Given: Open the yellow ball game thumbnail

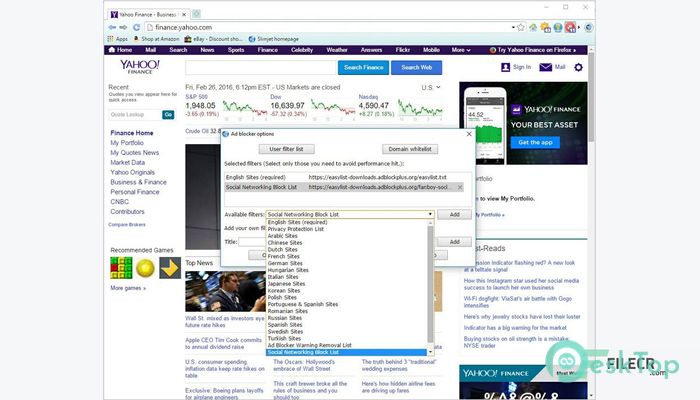Looking at the screenshot, I should coord(145,268).
